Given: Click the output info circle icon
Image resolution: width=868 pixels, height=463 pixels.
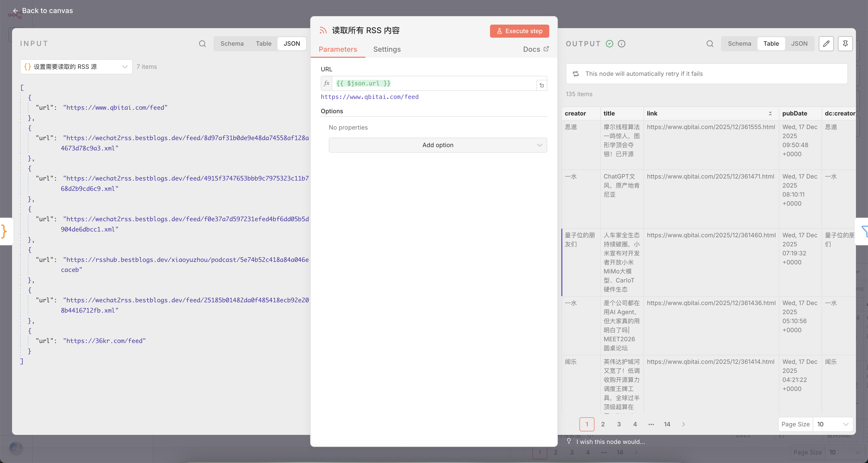Looking at the screenshot, I should [621, 43].
